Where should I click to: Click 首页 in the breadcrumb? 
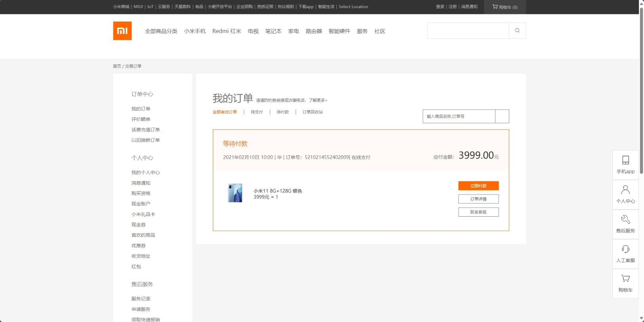click(x=117, y=66)
